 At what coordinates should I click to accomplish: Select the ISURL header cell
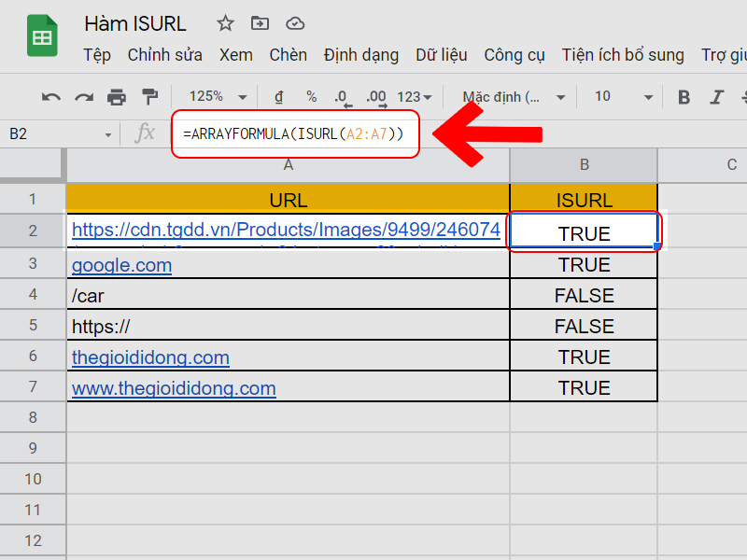point(585,199)
